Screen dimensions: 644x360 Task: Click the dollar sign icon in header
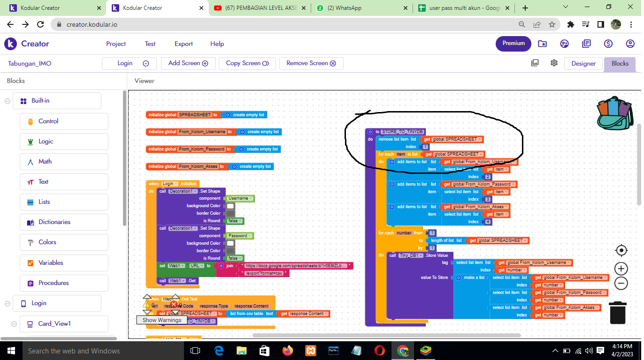click(608, 44)
